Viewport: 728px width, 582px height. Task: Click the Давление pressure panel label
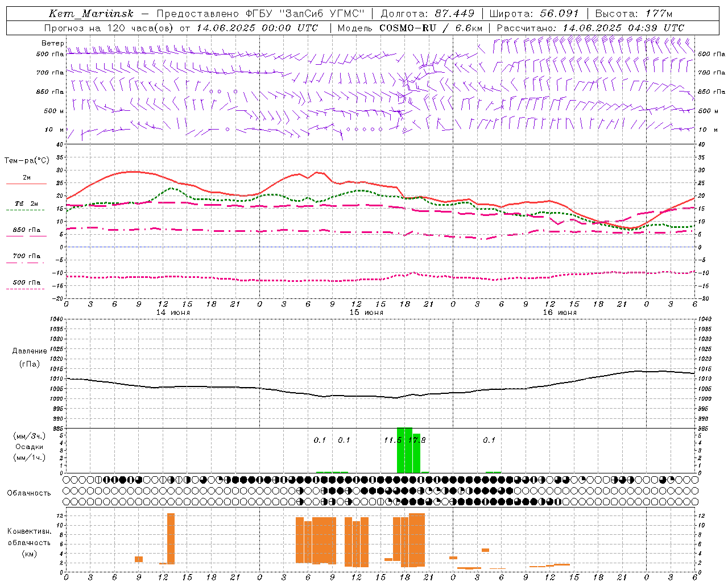tap(30, 351)
